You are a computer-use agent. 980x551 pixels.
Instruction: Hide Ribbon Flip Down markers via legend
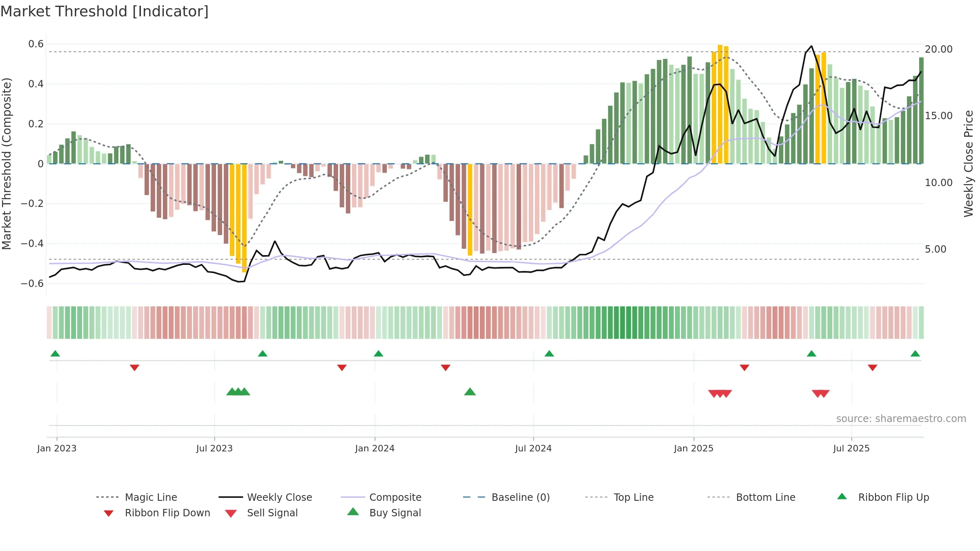[157, 513]
